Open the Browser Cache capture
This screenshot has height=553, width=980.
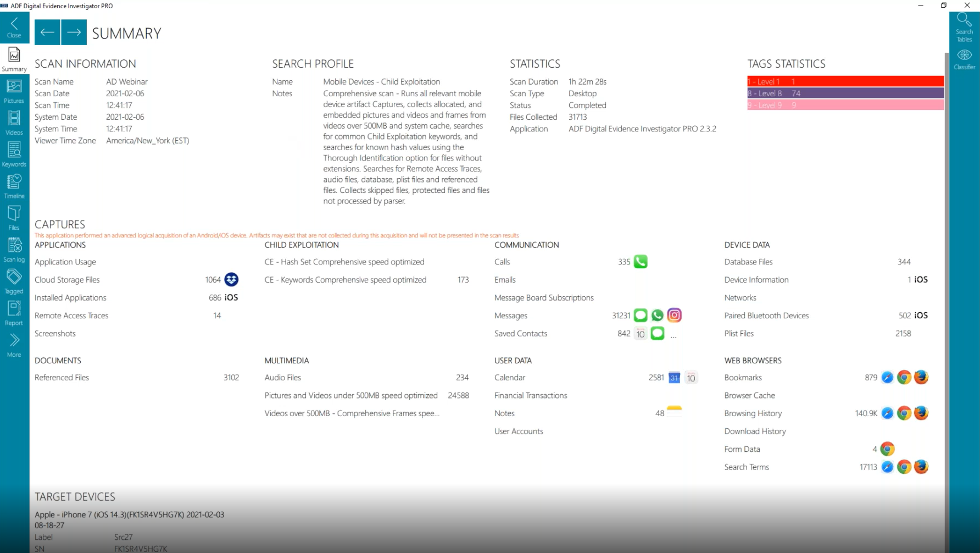(x=749, y=395)
